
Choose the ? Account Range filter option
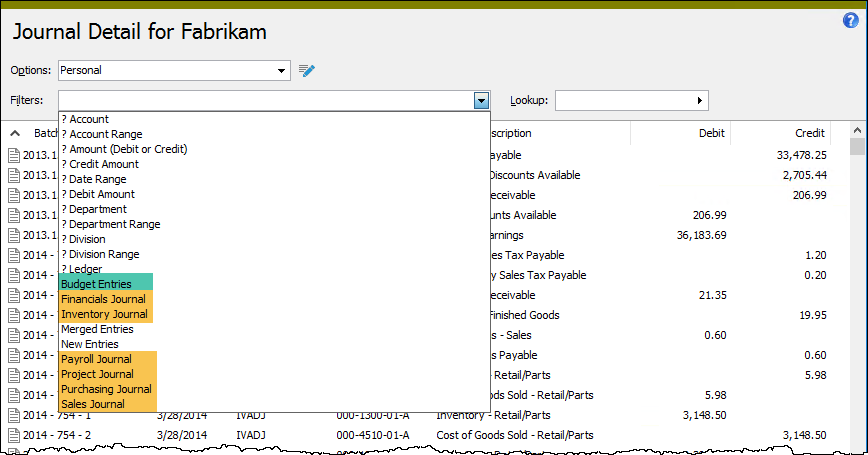[102, 134]
